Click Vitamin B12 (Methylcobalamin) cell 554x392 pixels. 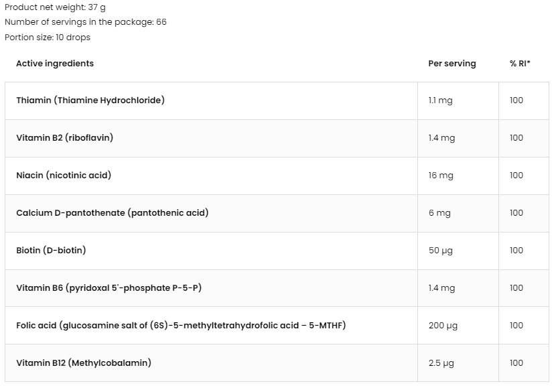click(211, 363)
